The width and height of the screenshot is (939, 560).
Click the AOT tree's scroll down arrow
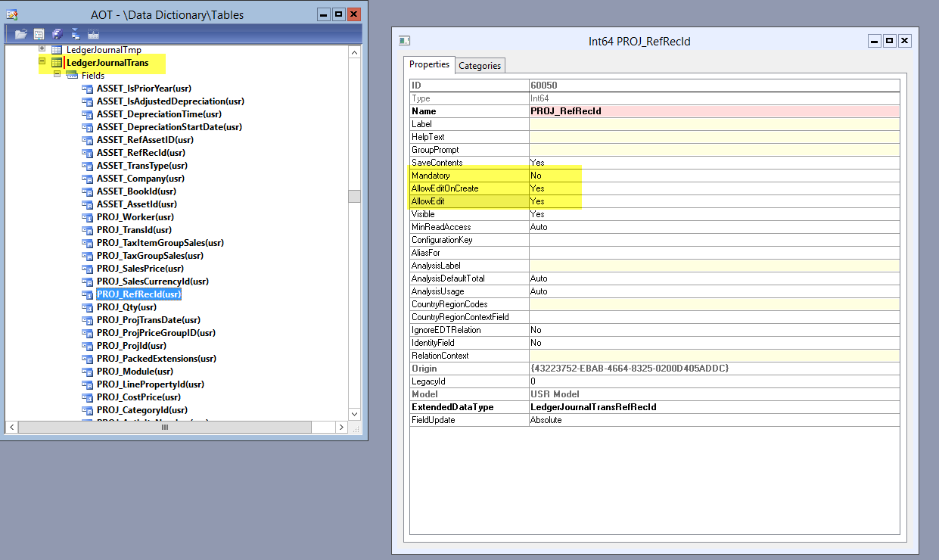(x=354, y=415)
